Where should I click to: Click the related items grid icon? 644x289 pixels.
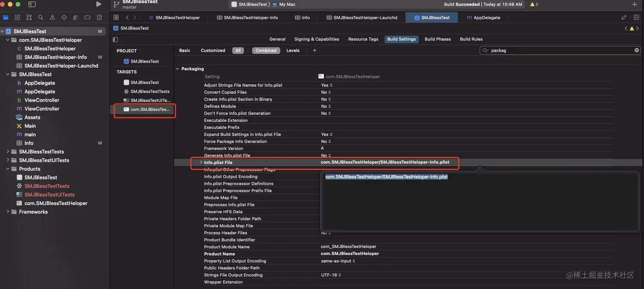pos(116,17)
